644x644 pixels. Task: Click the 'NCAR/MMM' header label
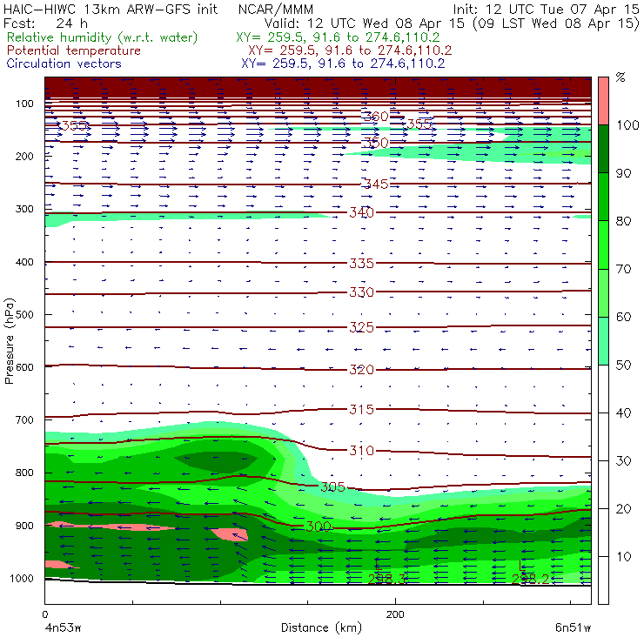pyautogui.click(x=276, y=10)
